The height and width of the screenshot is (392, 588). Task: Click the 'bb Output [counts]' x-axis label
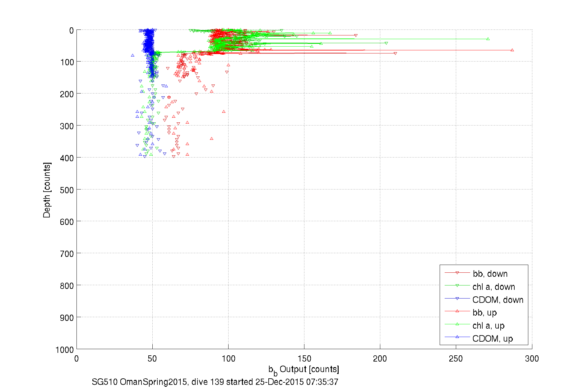tap(304, 370)
